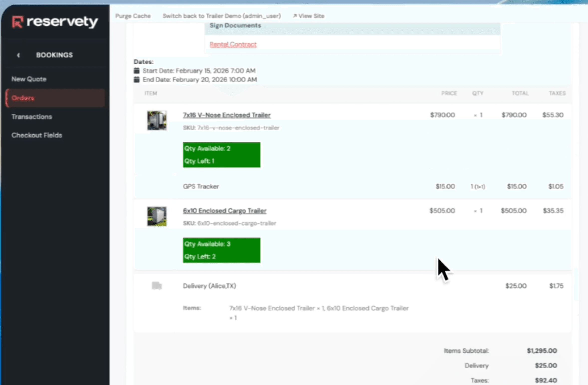Click the PRICE column header

(449, 93)
